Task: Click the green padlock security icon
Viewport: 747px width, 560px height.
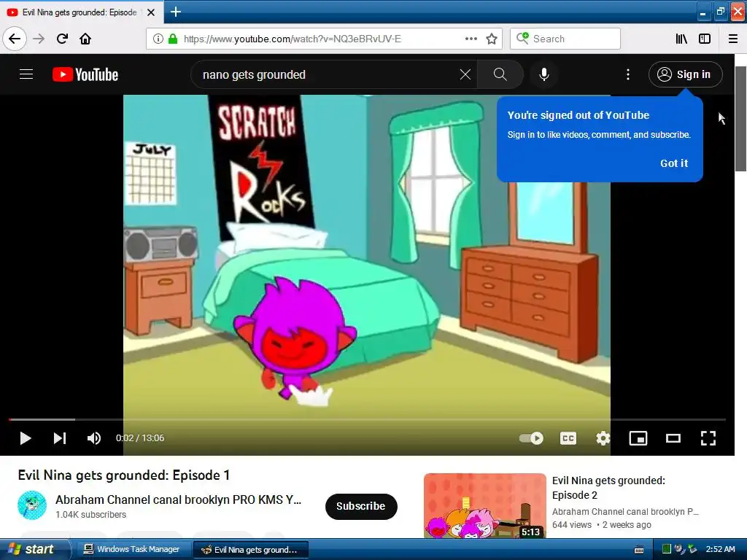Action: tap(173, 39)
